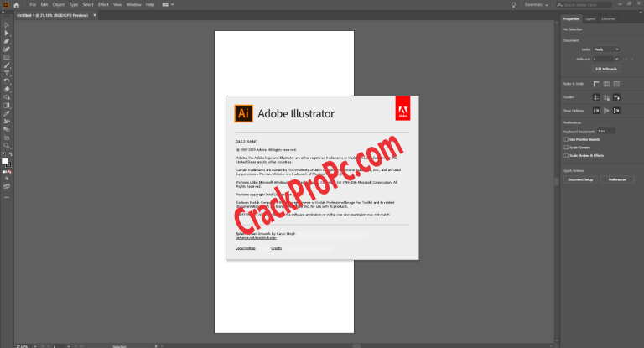Switch to the Libraries tab
Viewport: 644px width, 348px height.
tap(608, 19)
